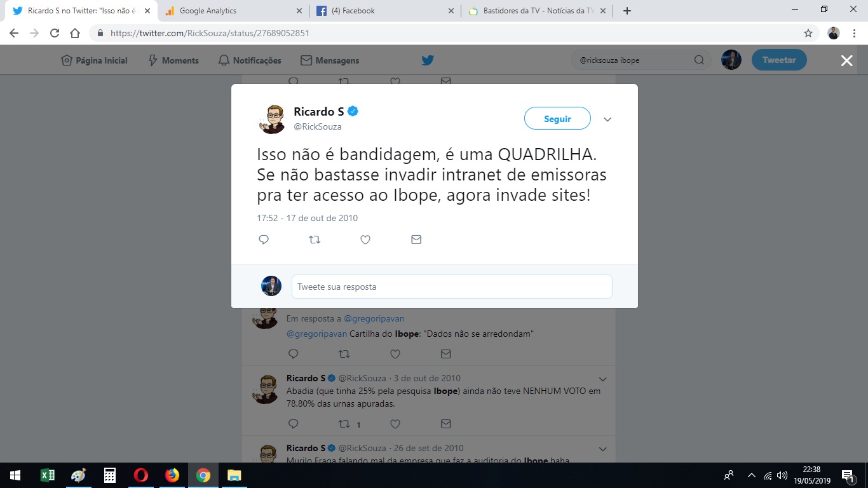Follow Ricardo S with the Seguir button
This screenshot has height=488, width=868.
(x=557, y=119)
